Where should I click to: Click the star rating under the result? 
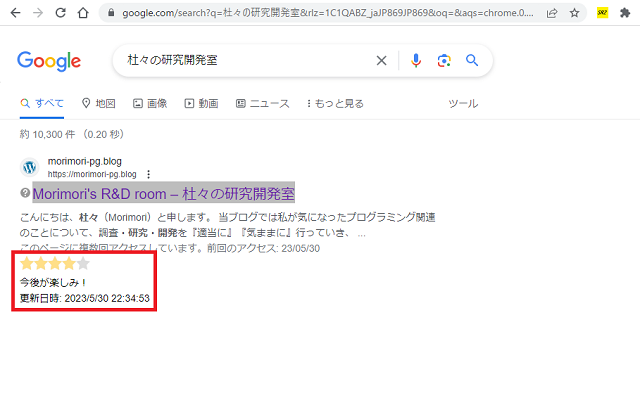click(x=55, y=264)
